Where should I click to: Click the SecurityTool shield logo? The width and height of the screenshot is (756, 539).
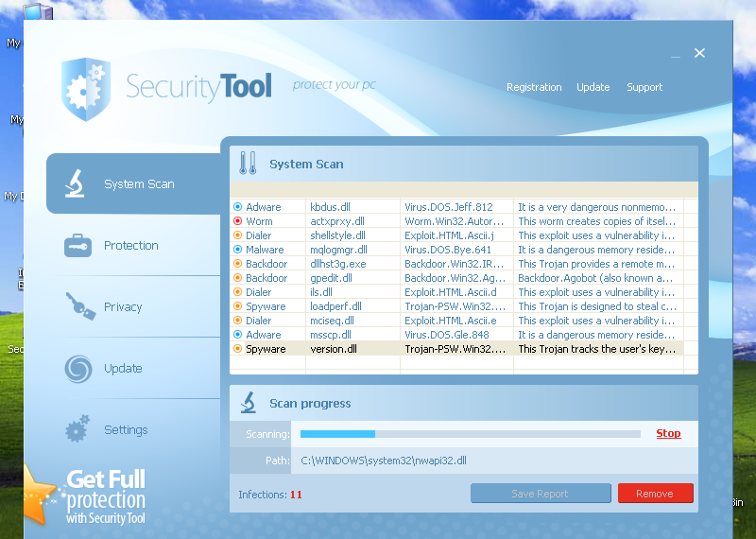pyautogui.click(x=86, y=89)
